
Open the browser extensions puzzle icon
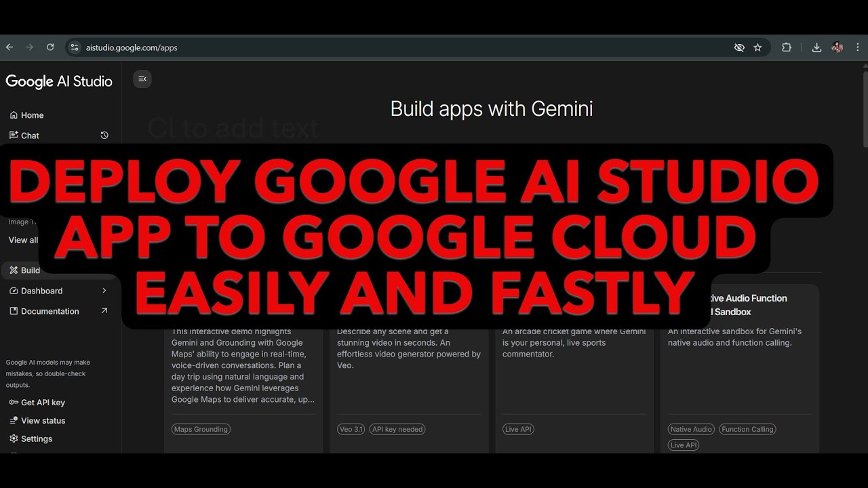tap(787, 47)
